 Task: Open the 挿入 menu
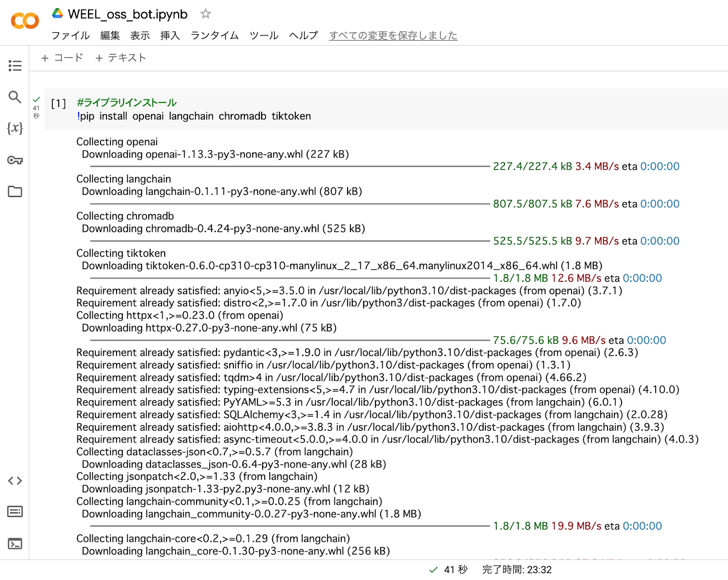coord(170,36)
